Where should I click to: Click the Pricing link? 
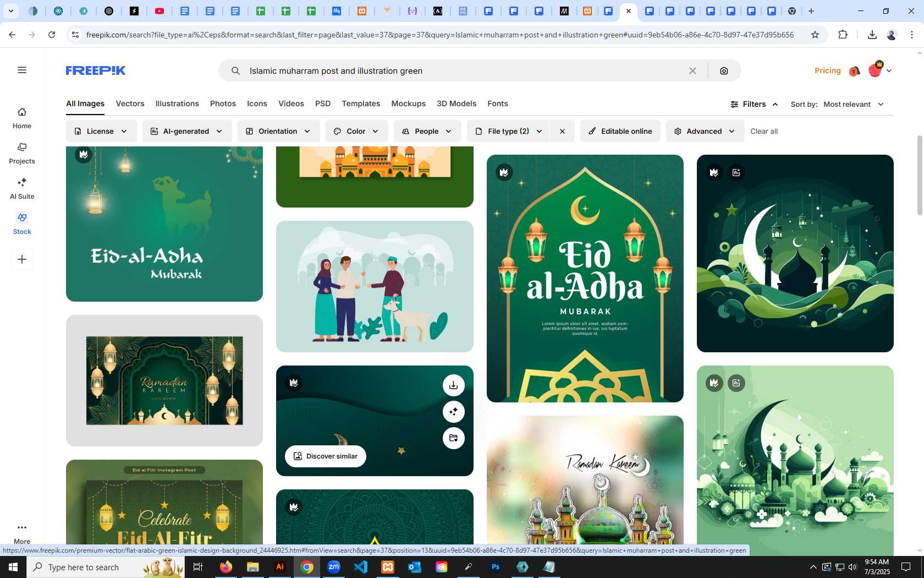(828, 70)
